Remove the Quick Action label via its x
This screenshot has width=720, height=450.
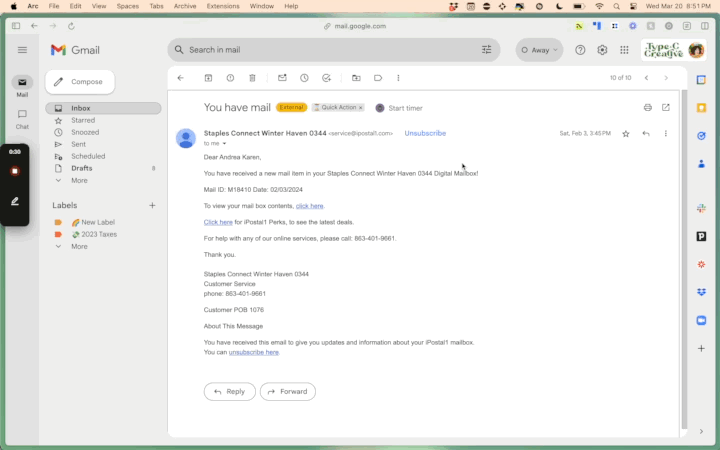point(361,107)
